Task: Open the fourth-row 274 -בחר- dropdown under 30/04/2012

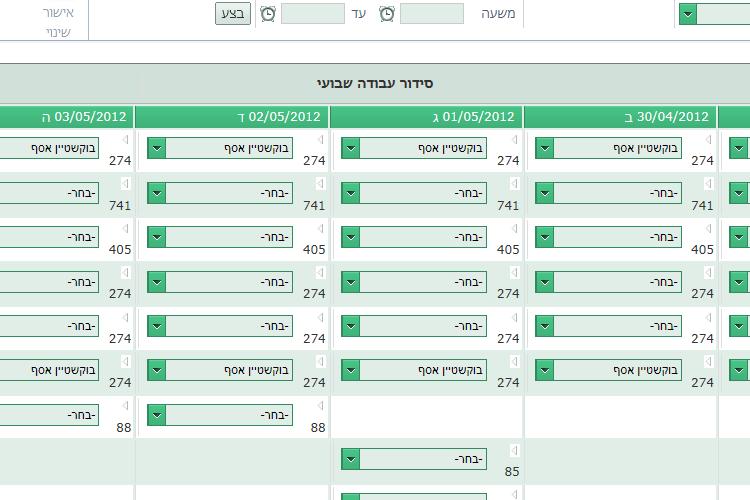Action: [544, 282]
